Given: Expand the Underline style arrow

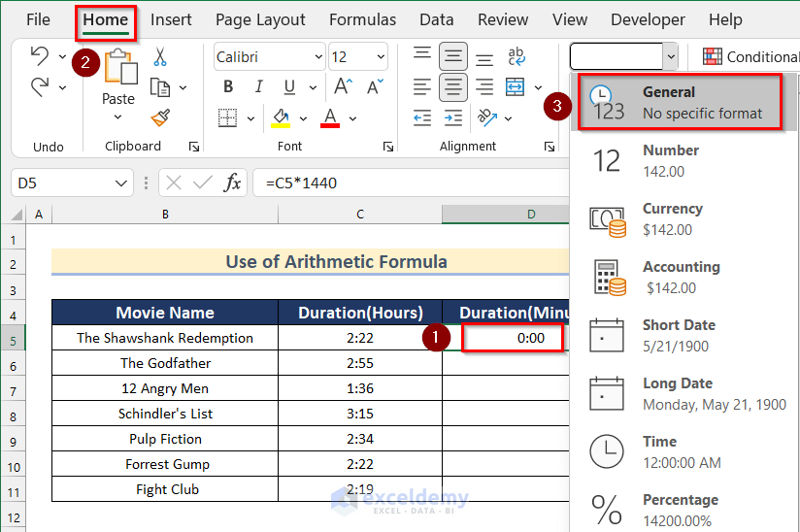Looking at the screenshot, I should pos(313,87).
